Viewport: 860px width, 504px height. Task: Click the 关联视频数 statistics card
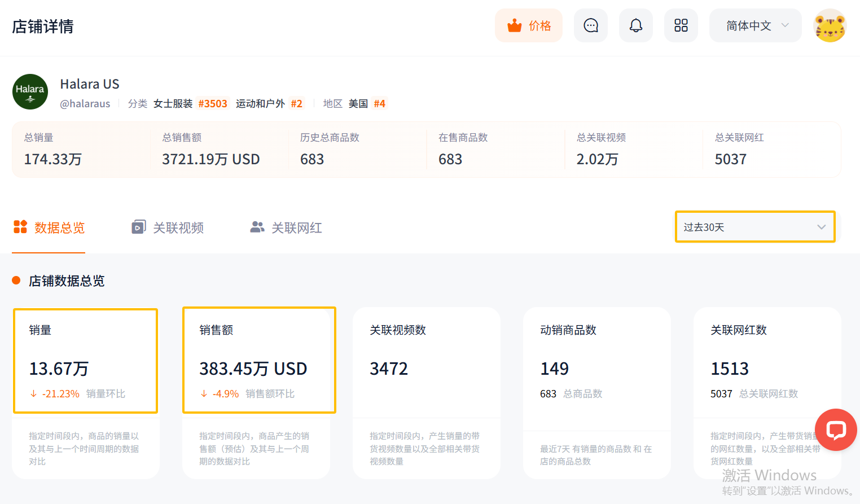426,361
